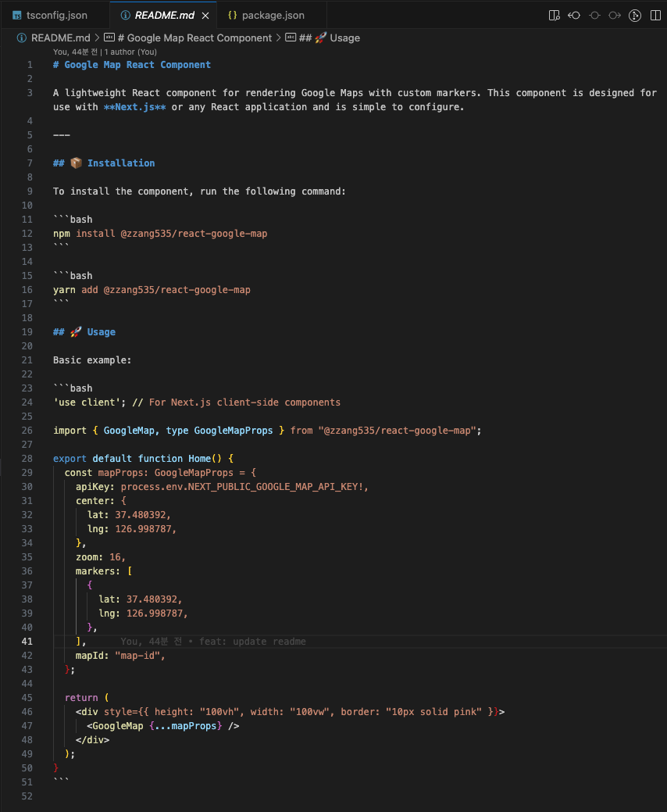Click the "'use client';" statement

pos(90,402)
